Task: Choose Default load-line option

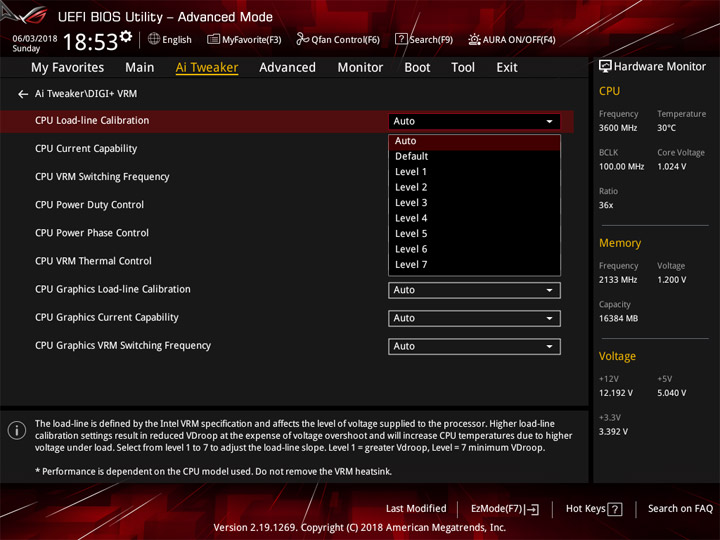Action: [474, 157]
